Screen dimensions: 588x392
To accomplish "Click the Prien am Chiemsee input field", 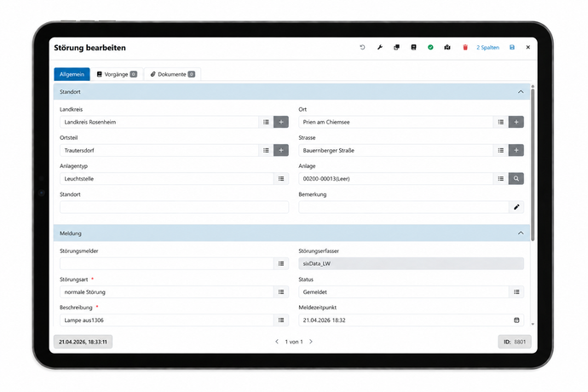I will click(395, 122).
